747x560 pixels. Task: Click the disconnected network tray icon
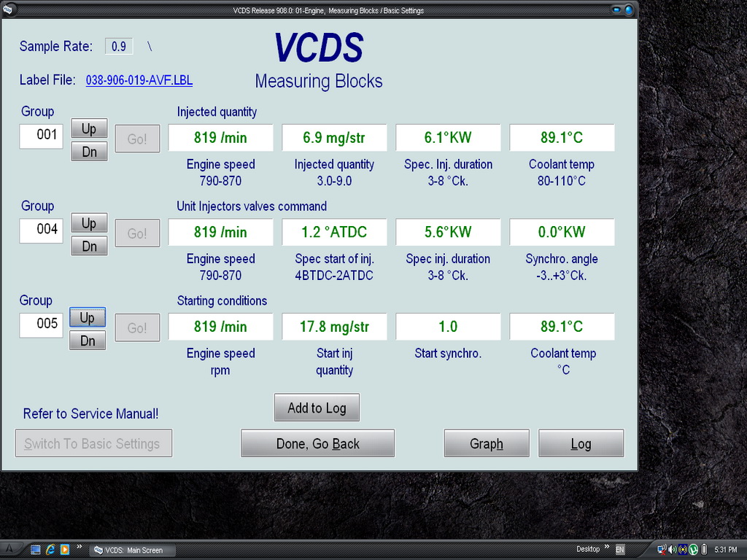point(661,549)
